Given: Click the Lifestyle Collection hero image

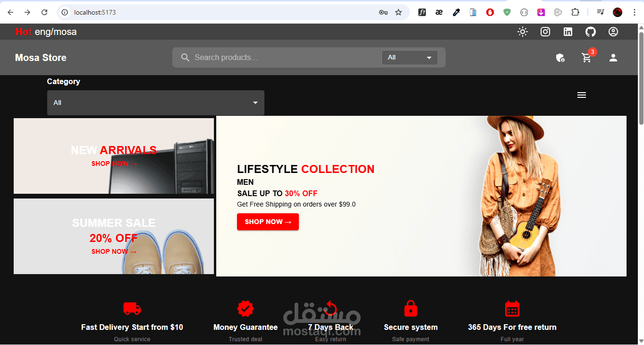Looking at the screenshot, I should pos(421,196).
